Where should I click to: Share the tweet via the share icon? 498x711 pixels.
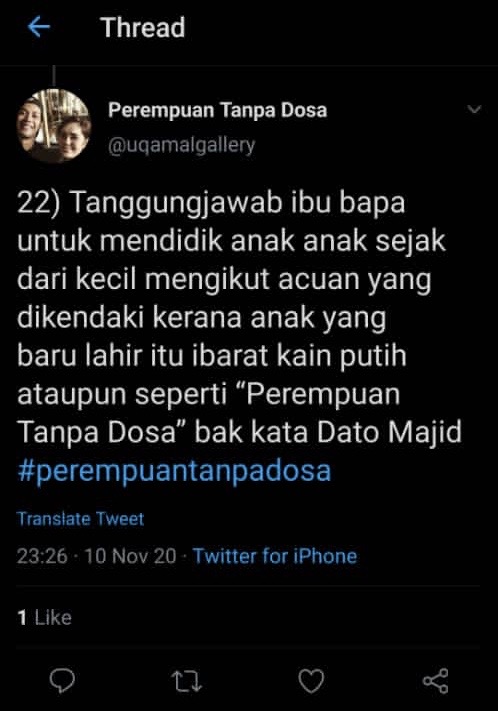[x=435, y=681]
